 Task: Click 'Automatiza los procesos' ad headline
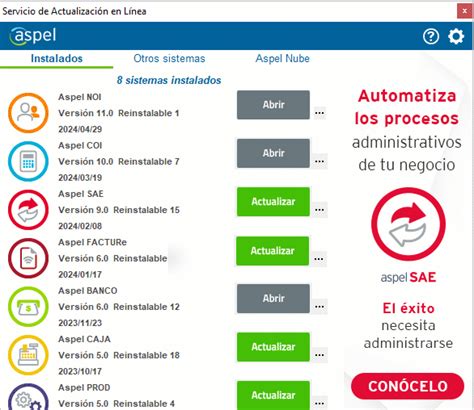pyautogui.click(x=407, y=107)
